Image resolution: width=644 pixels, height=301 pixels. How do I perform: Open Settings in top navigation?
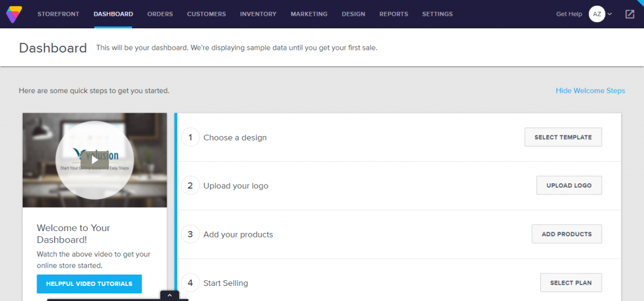pyautogui.click(x=437, y=14)
